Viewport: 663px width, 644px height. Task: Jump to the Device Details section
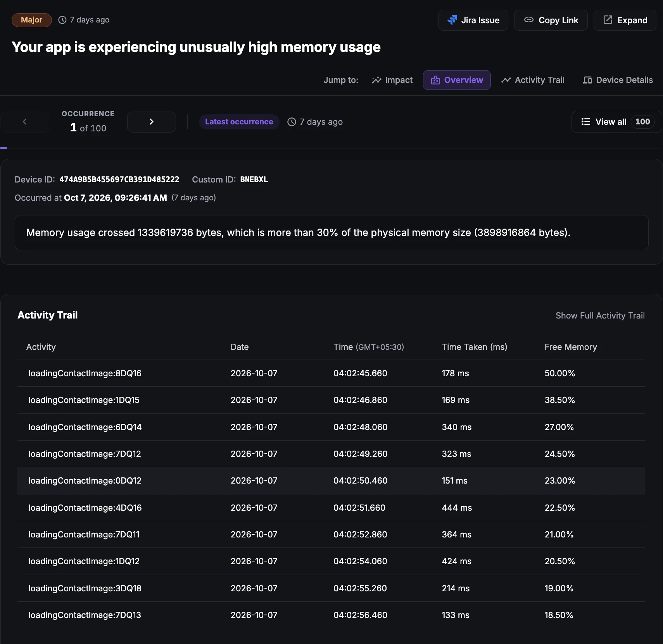click(618, 80)
